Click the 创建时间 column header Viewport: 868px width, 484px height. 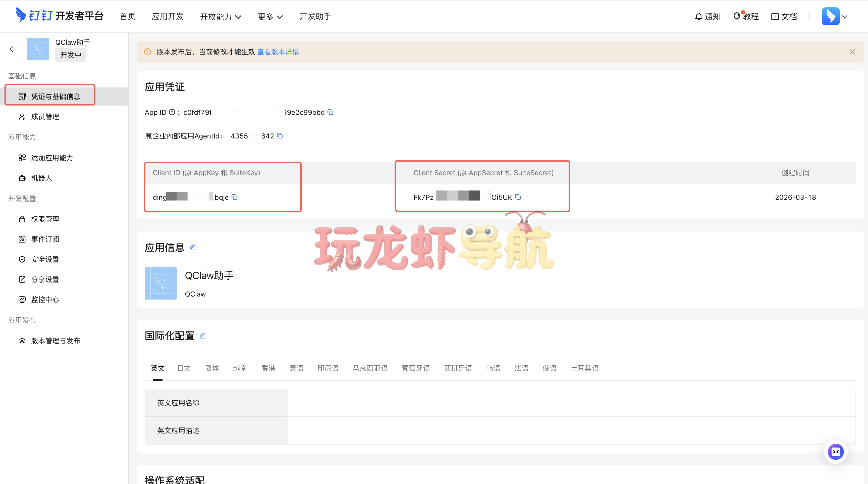(796, 173)
